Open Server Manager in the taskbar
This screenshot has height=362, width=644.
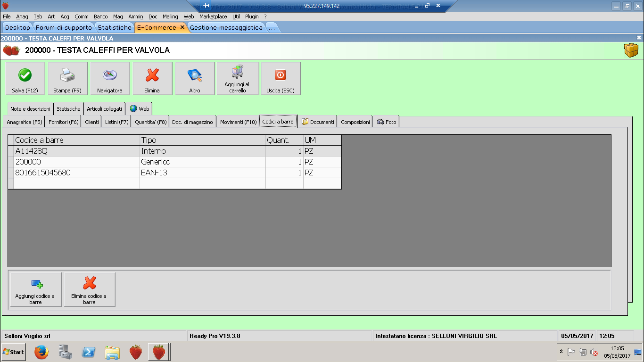[x=65, y=352]
